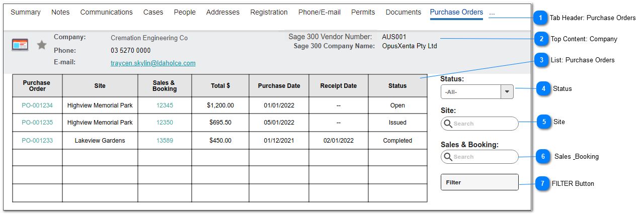This screenshot has height=215, width=644.
Task: Open sales booking 12350
Action: [165, 123]
